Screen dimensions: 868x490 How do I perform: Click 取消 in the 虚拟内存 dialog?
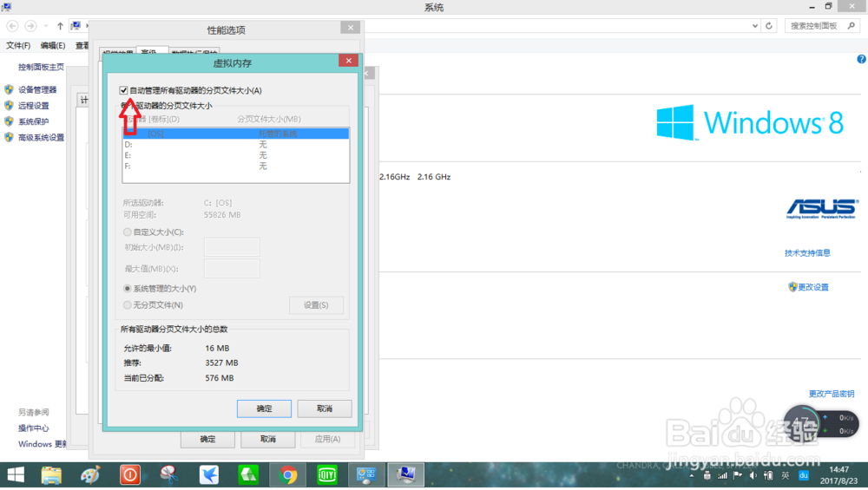(325, 408)
